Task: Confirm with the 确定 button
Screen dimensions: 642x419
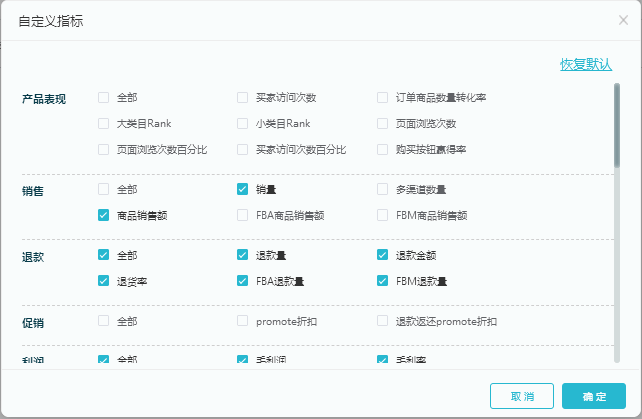Action: [594, 396]
